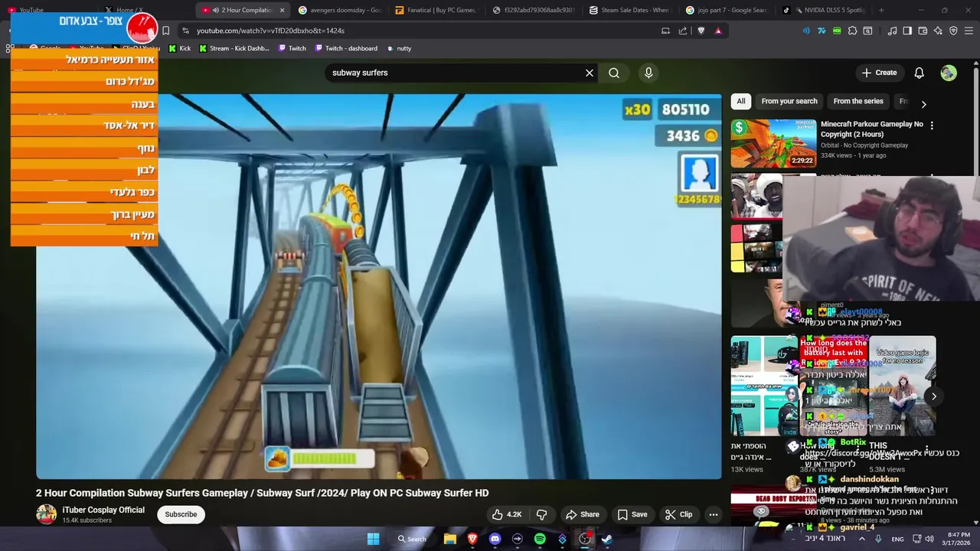Screen dimensions: 980x551
Task: Click the Windows Start button
Action: (373, 539)
